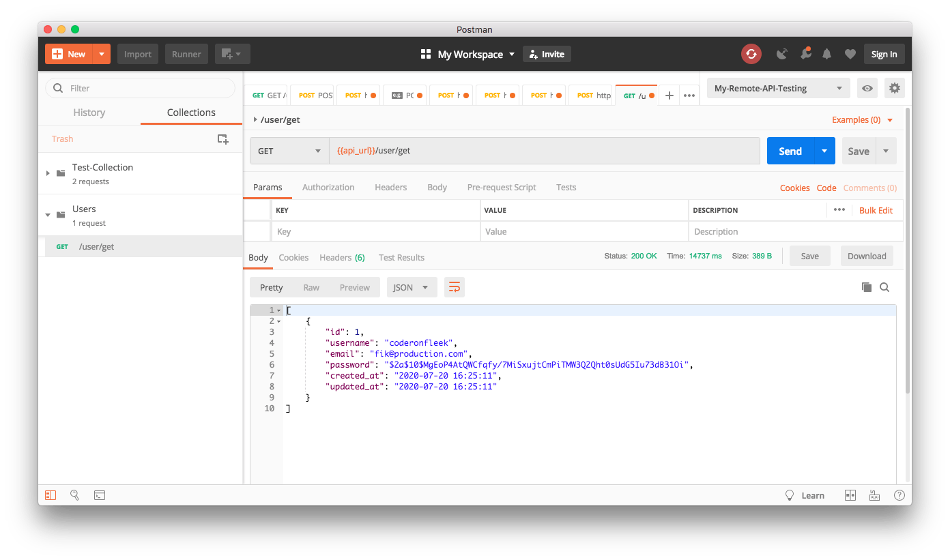Select the GET method dropdown

point(289,151)
